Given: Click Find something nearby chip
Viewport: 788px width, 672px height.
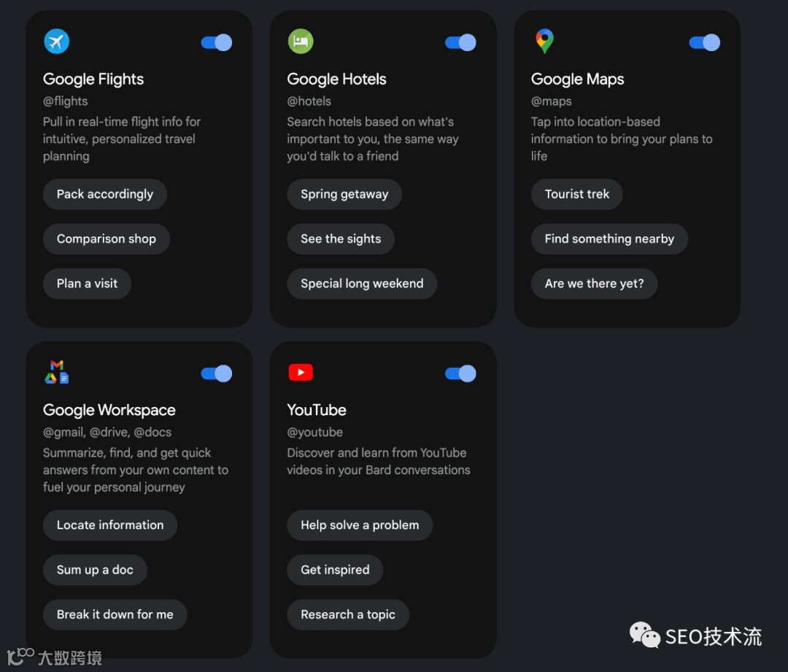Looking at the screenshot, I should point(609,239).
